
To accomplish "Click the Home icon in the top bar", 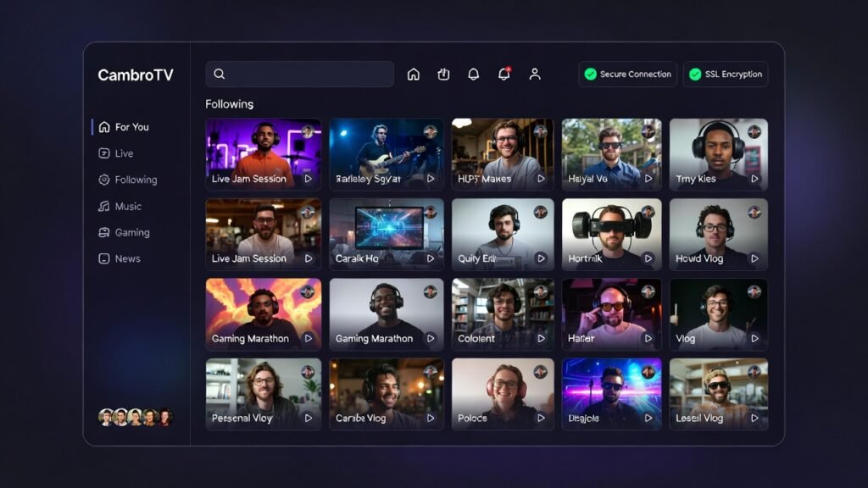I will pos(413,75).
